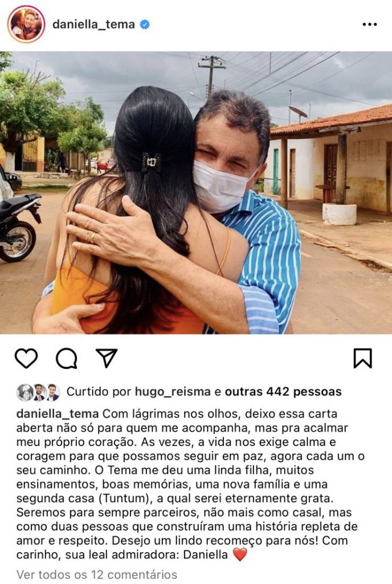The image size is (392, 584).
Task: Open daniella_tema's username in the caption
Action: pos(58,414)
